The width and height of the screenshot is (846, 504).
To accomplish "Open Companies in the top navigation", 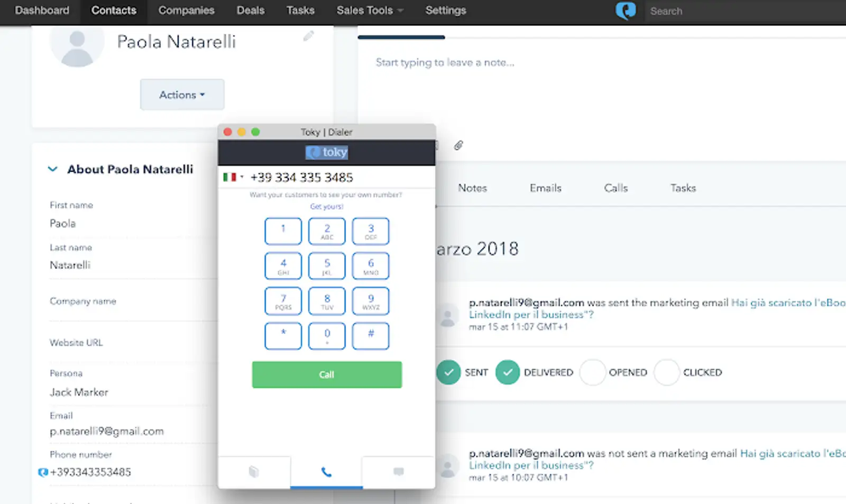I will (x=186, y=11).
